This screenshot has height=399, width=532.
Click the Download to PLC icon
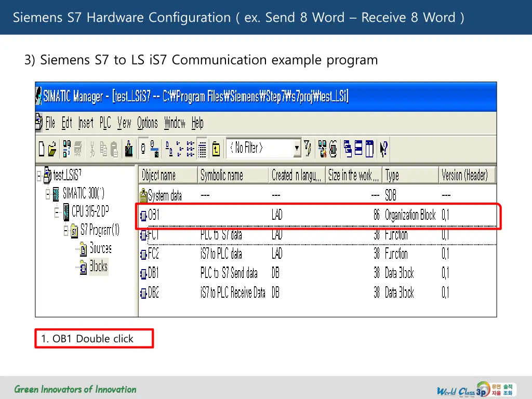(x=129, y=149)
